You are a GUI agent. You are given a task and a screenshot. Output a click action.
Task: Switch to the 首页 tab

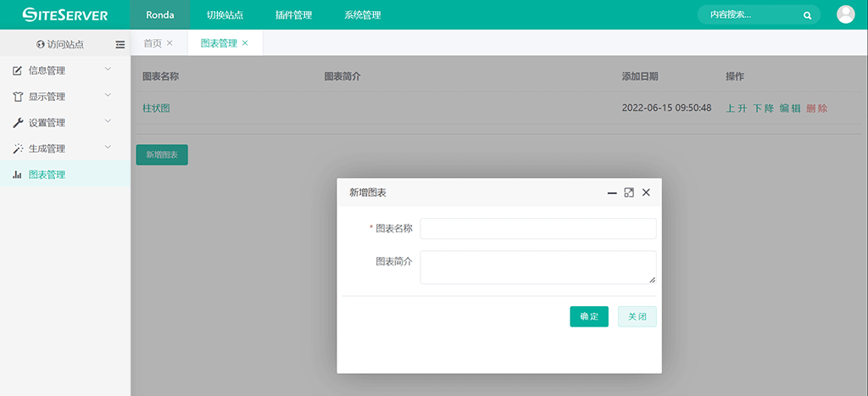click(x=153, y=43)
